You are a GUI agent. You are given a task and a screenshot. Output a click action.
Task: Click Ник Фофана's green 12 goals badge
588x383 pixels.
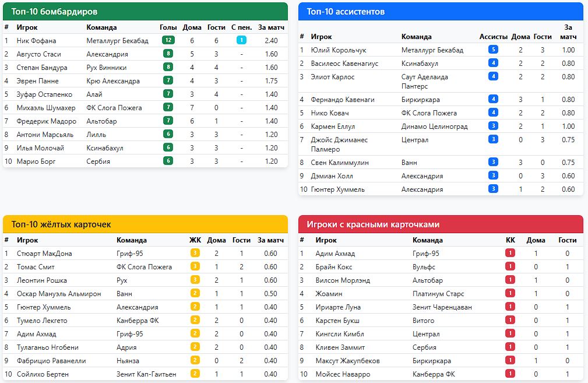(x=168, y=40)
